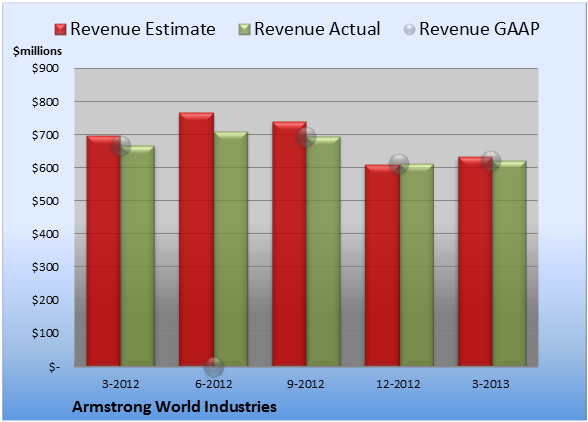The height and width of the screenshot is (422, 588).
Task: Click the GAAP marker for 3-2013
Action: pos(491,161)
